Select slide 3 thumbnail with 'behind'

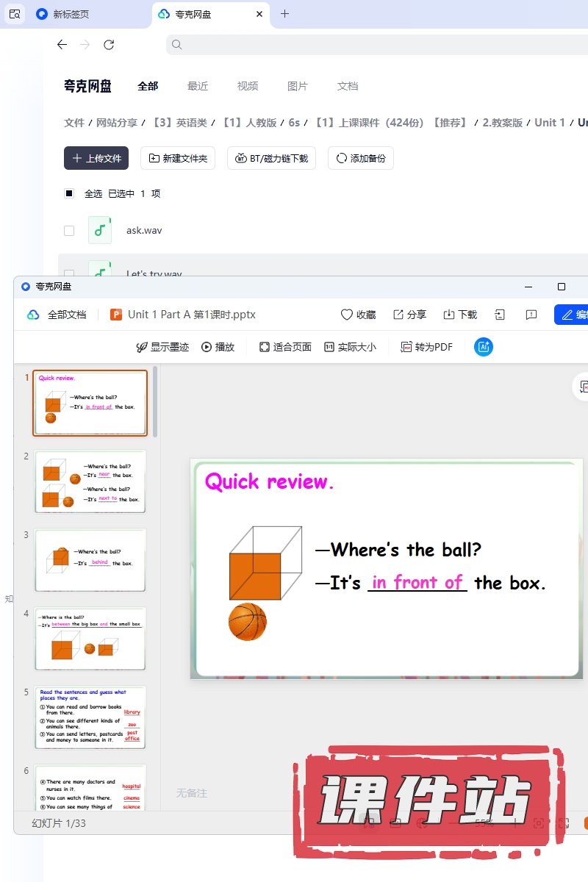pos(90,559)
